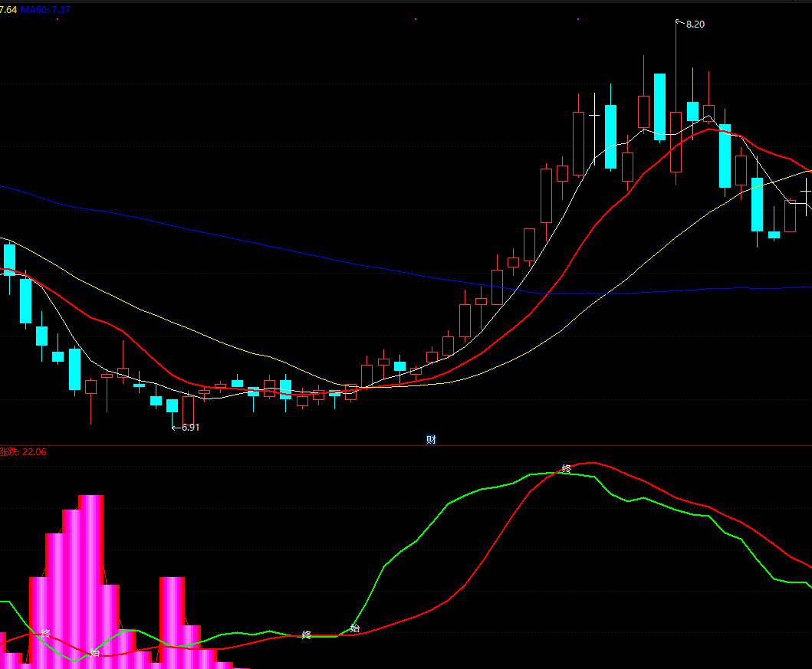This screenshot has width=812, height=669.
Task: Click the 终 marker at the indicator peak crossover
Action: [566, 469]
